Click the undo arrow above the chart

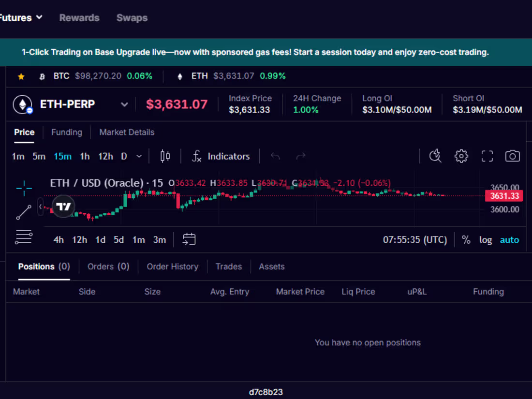pos(275,156)
